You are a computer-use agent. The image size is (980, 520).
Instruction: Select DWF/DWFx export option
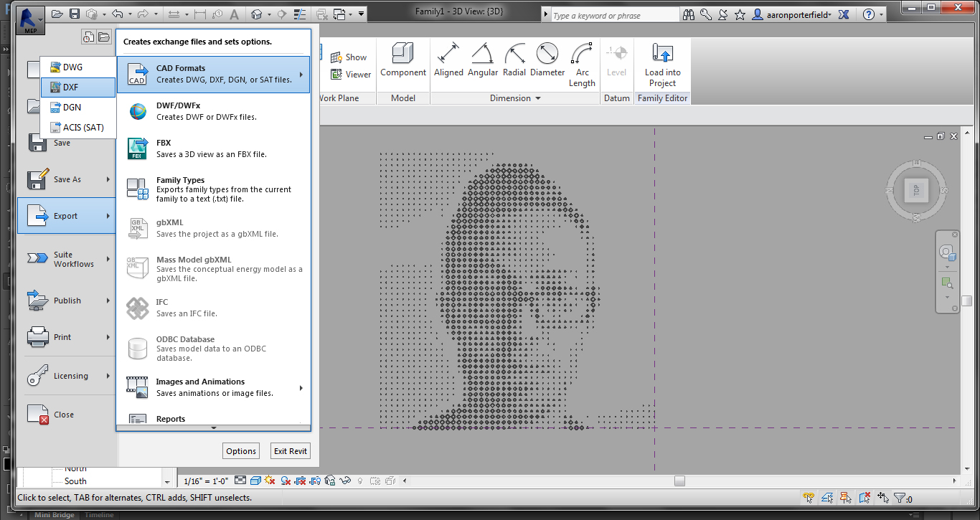pyautogui.click(x=213, y=111)
